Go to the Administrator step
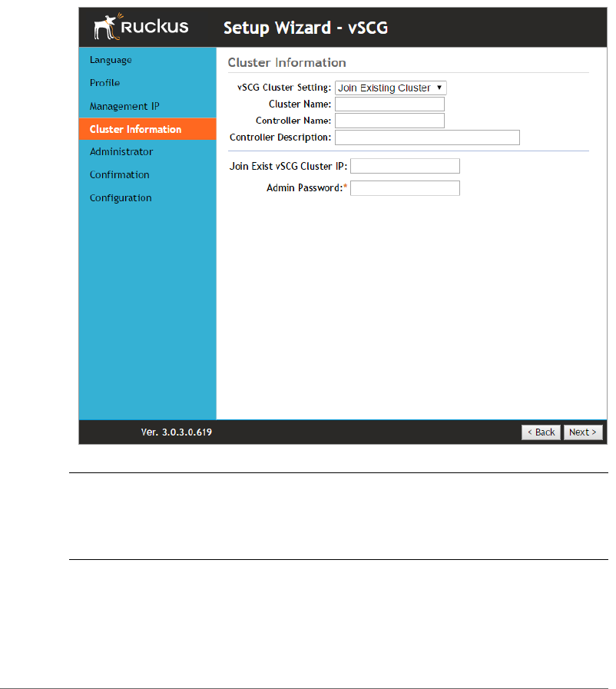This screenshot has width=616, height=689. pos(121,152)
